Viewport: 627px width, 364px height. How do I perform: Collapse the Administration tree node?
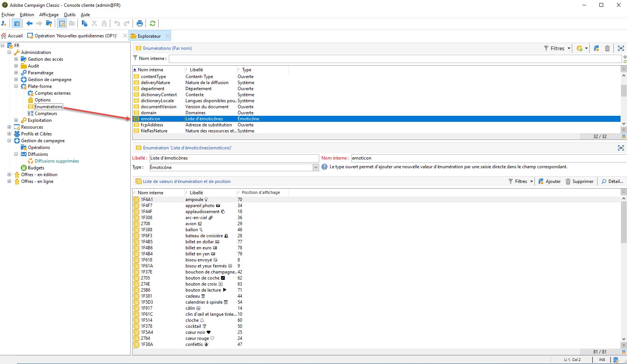click(x=9, y=52)
